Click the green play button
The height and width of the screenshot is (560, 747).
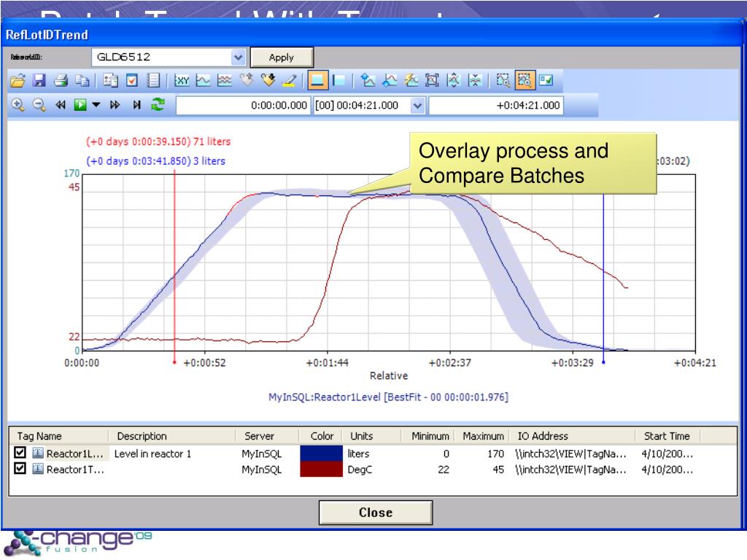80,105
